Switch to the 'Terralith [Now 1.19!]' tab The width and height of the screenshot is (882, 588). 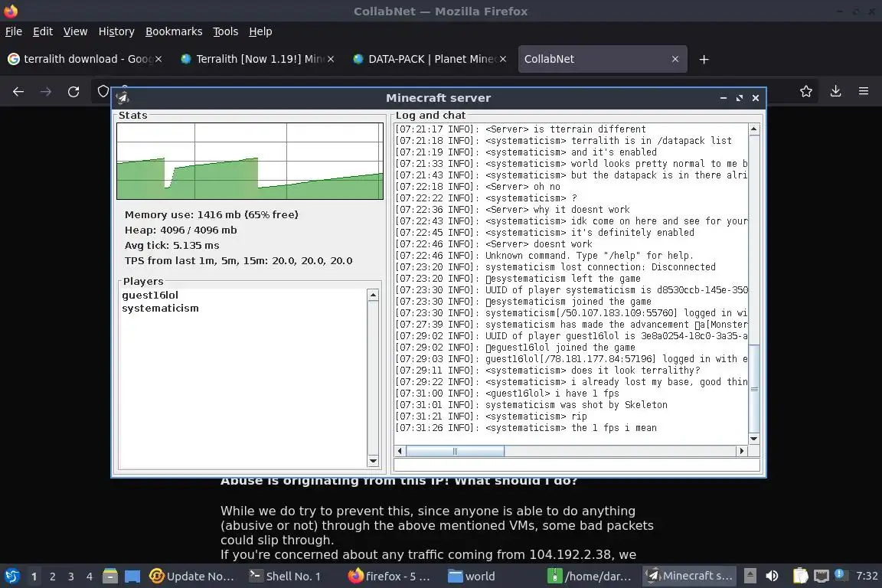[256, 59]
